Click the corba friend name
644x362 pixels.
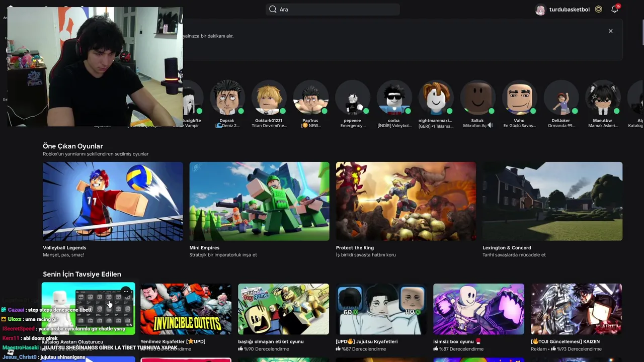[394, 121]
